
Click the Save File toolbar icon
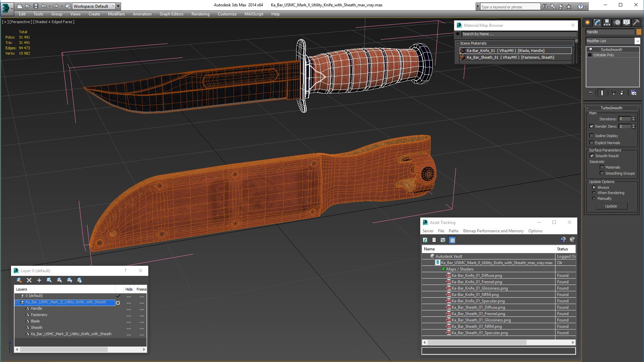(36, 6)
